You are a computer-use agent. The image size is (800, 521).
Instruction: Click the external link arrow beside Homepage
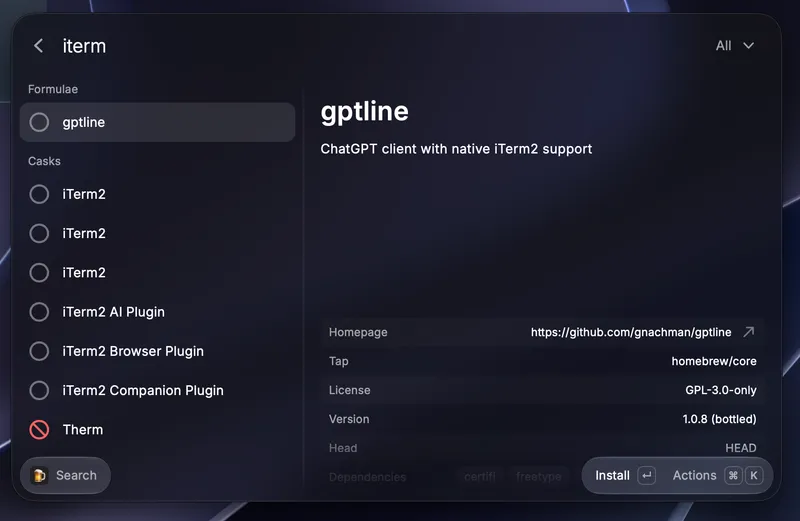[x=748, y=332]
